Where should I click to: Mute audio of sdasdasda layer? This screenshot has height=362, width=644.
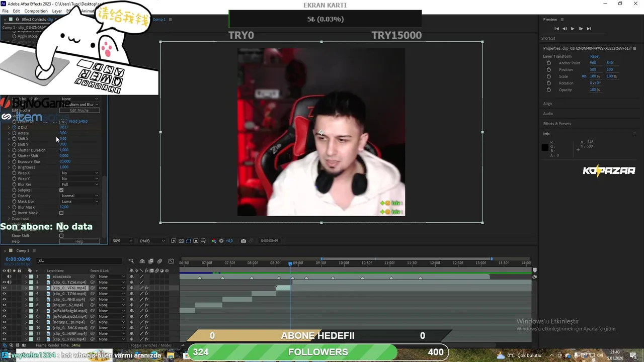coord(9,277)
